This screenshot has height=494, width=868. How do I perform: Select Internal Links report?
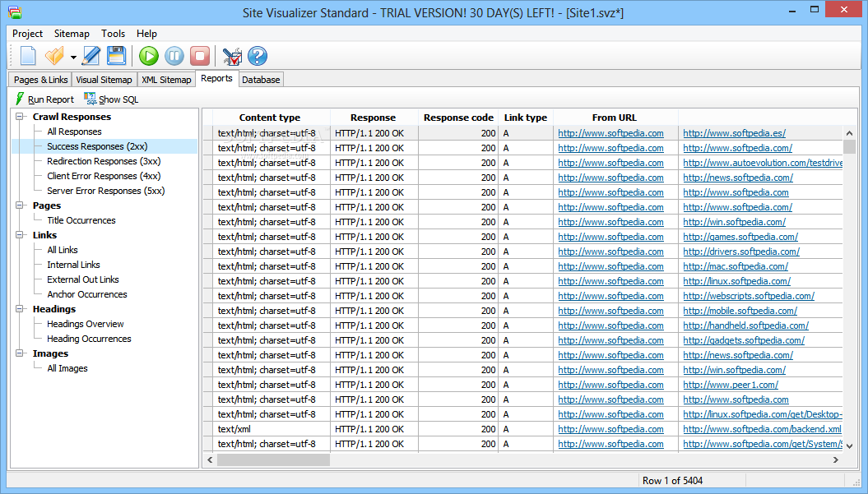coord(73,265)
